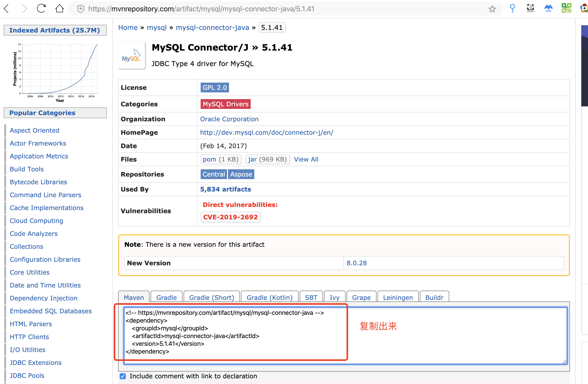Reload the page with refresh icon
This screenshot has height=384, width=588.
[41, 9]
